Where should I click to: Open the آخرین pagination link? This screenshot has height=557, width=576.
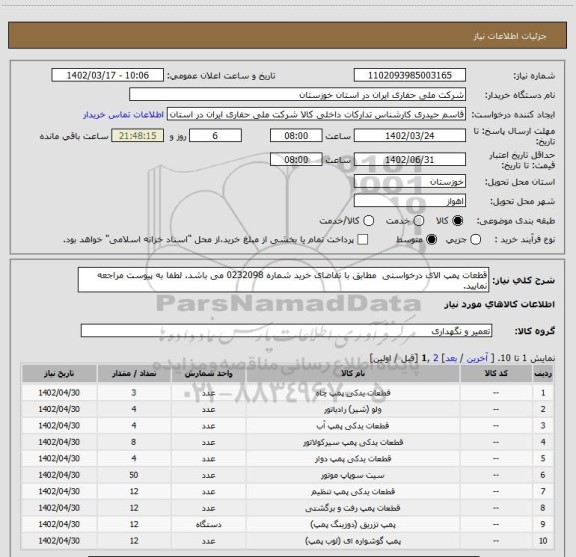[x=477, y=358]
